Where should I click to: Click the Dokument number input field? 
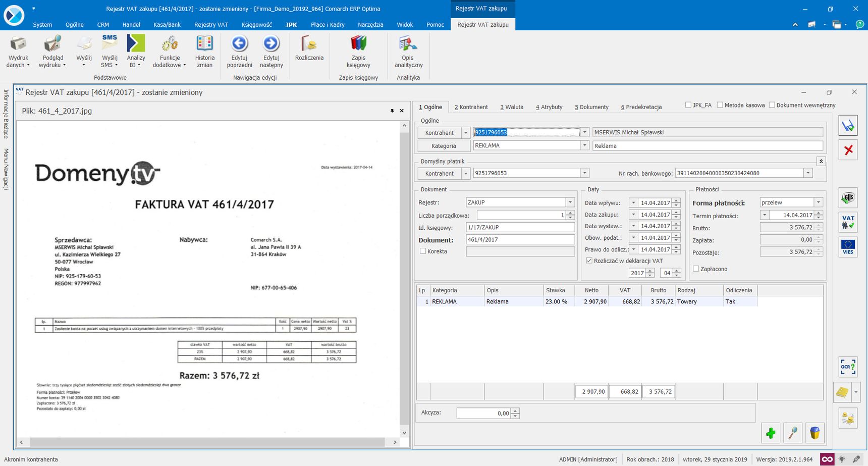click(520, 240)
